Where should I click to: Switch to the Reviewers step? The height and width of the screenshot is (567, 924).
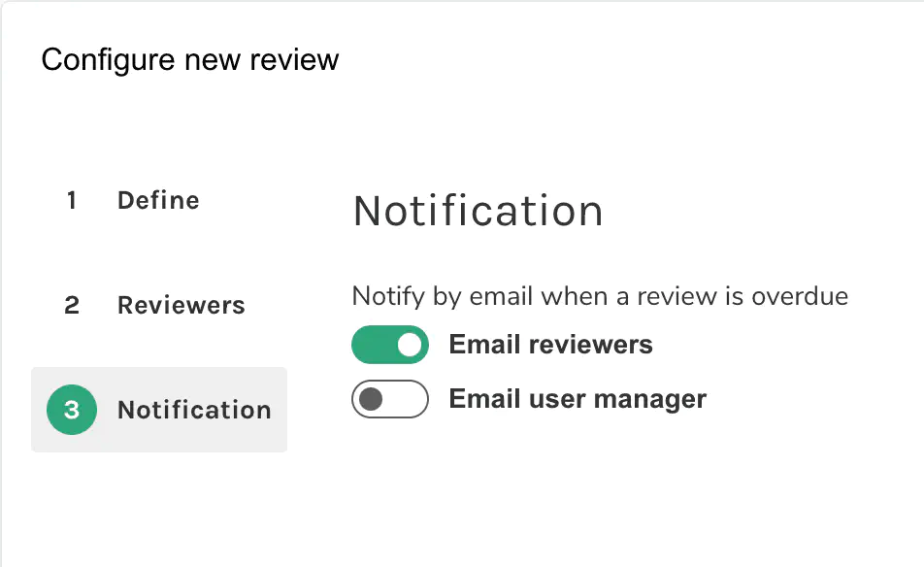coord(181,305)
